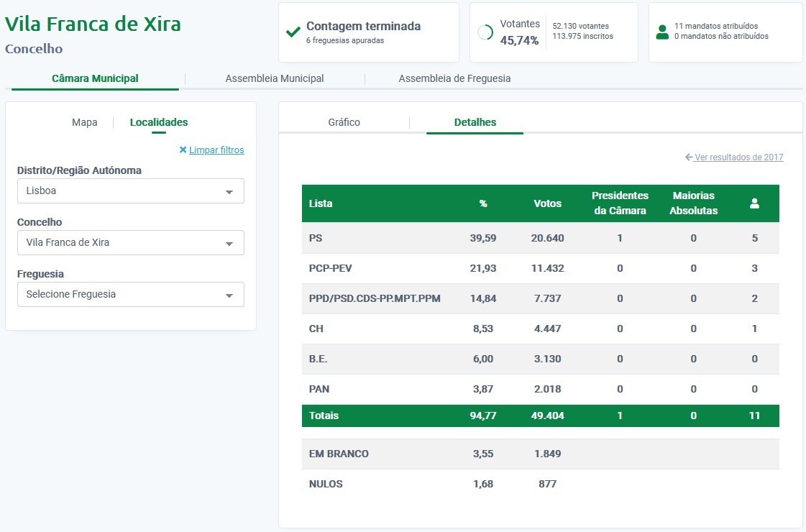Click the CH percentage 8,53

pyautogui.click(x=483, y=329)
